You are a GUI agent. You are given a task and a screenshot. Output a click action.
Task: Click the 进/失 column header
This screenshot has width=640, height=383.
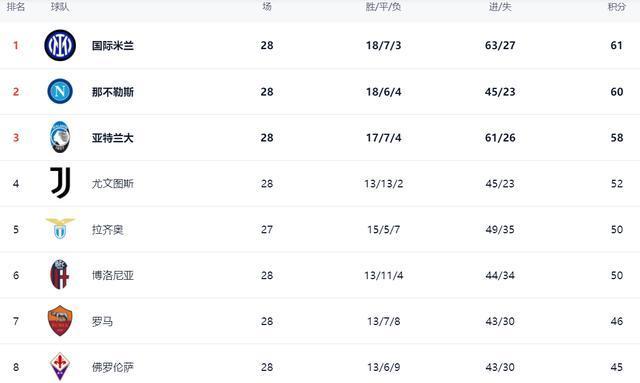[x=500, y=7]
